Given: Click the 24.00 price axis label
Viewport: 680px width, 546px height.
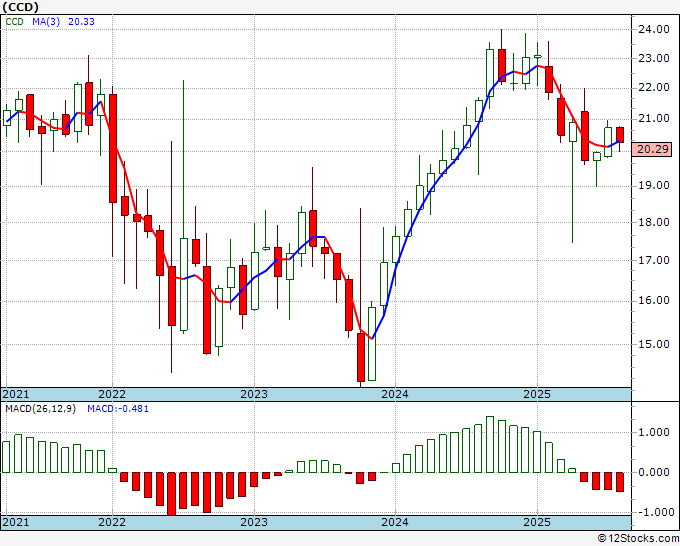Looking at the screenshot, I should coord(654,29).
